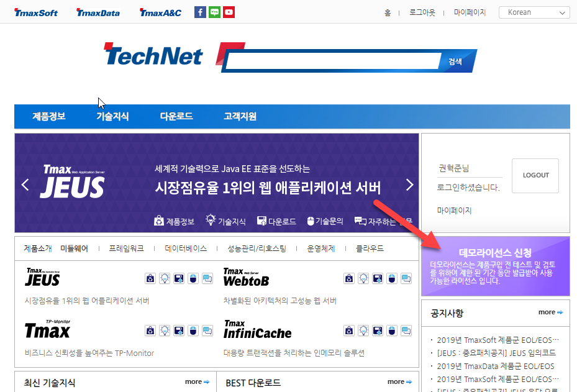The image size is (577, 392).
Task: Click InfiniCache lightbulb knowledge icon
Action: pos(363,330)
